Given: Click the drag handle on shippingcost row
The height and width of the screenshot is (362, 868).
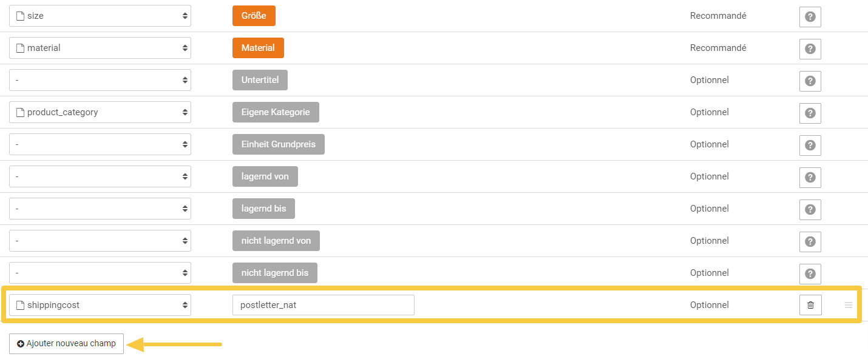Looking at the screenshot, I should click(x=849, y=305).
